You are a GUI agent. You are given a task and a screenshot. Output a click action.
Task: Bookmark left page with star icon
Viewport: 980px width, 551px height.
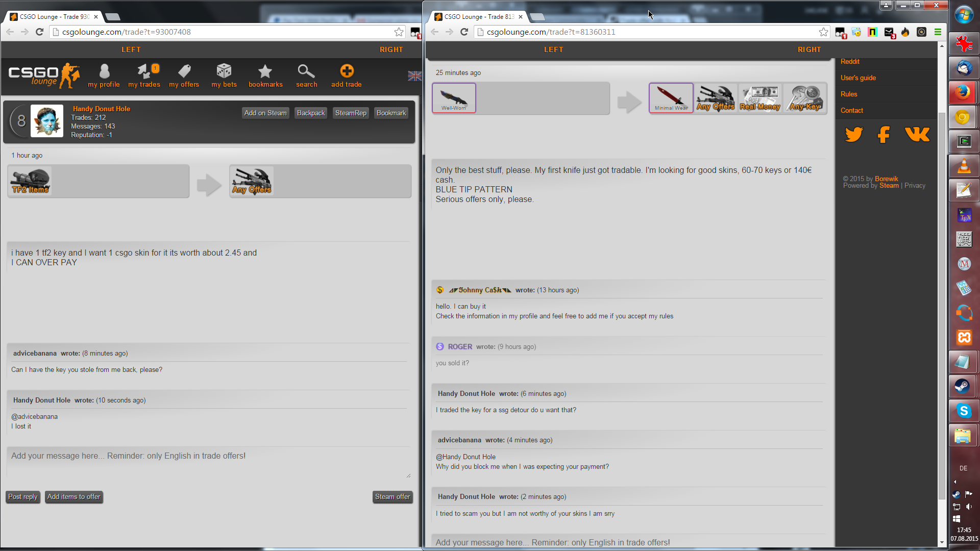click(399, 32)
